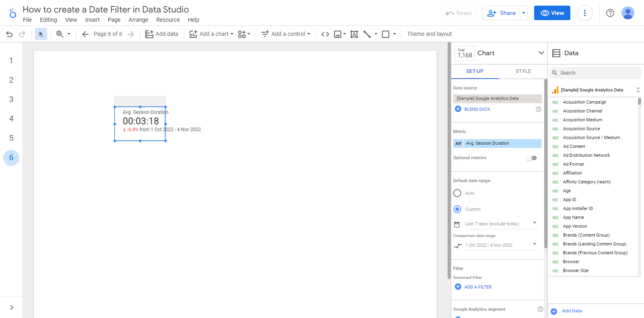This screenshot has width=644, height=318.
Task: Open the Last 7 days date range dropdown
Action: (502, 224)
